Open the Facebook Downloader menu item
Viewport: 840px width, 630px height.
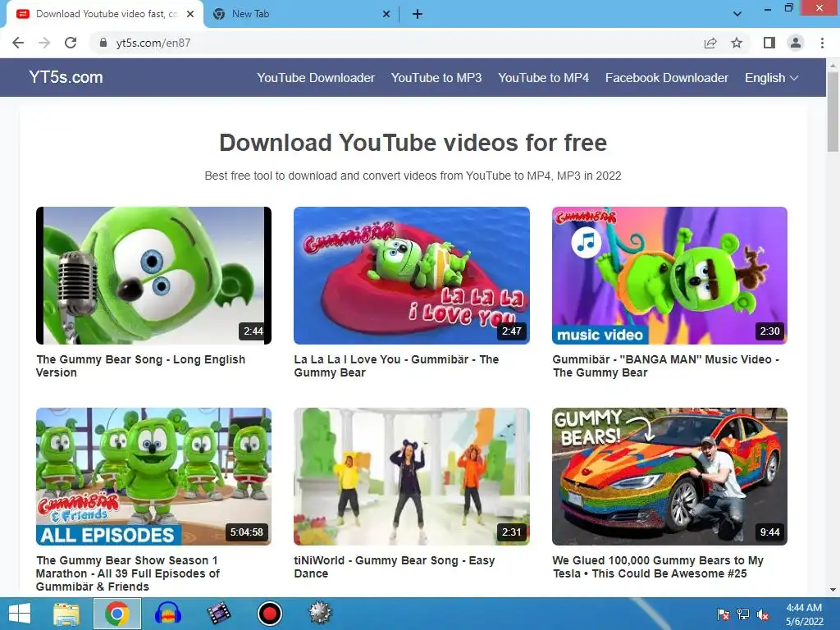[x=666, y=78]
